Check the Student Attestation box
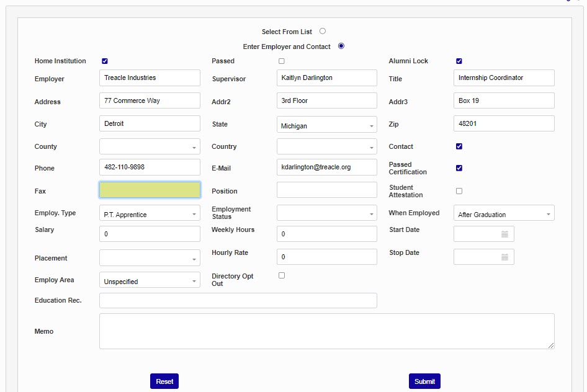This screenshot has height=392, width=587. 459,191
